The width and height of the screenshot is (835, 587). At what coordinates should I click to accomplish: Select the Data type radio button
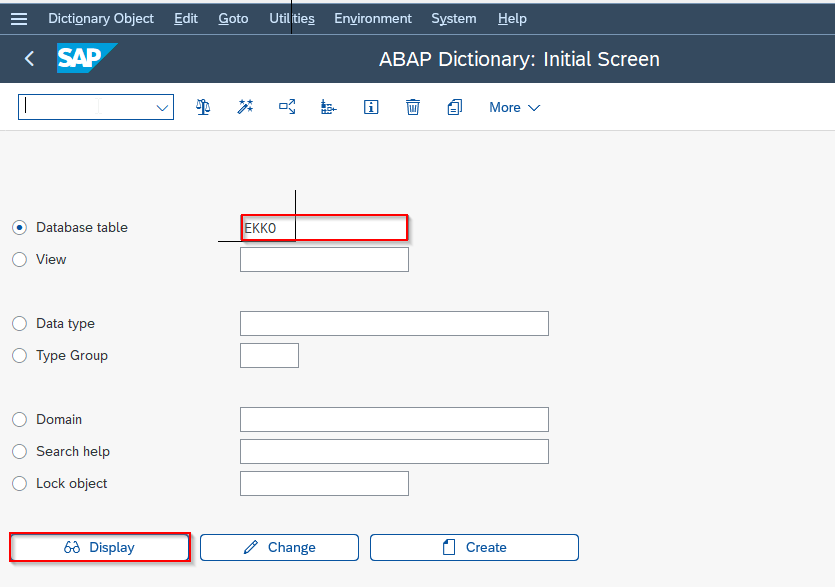click(x=18, y=323)
